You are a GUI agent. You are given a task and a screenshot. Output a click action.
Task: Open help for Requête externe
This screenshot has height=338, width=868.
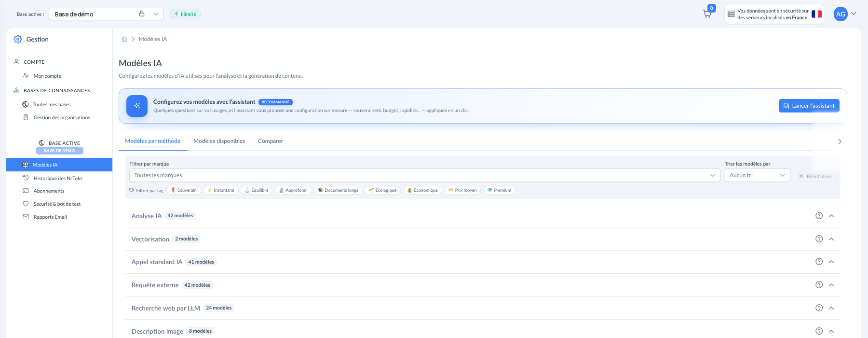pyautogui.click(x=819, y=285)
